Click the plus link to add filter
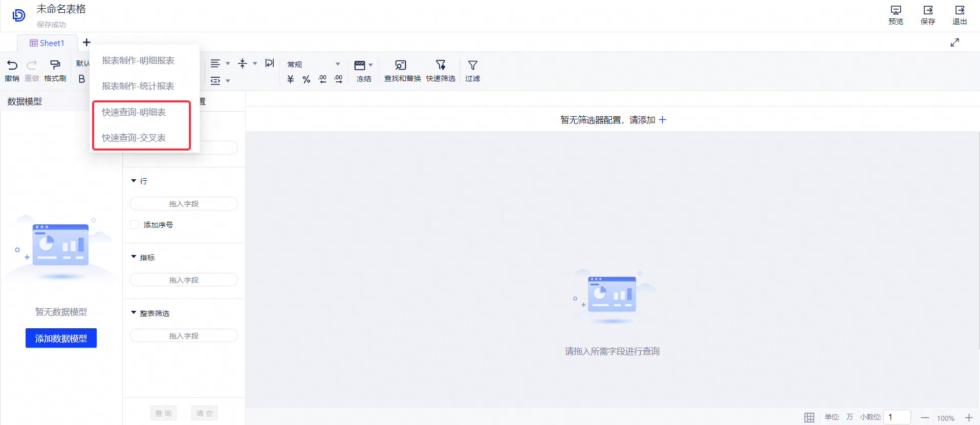This screenshot has width=980, height=425. [662, 120]
